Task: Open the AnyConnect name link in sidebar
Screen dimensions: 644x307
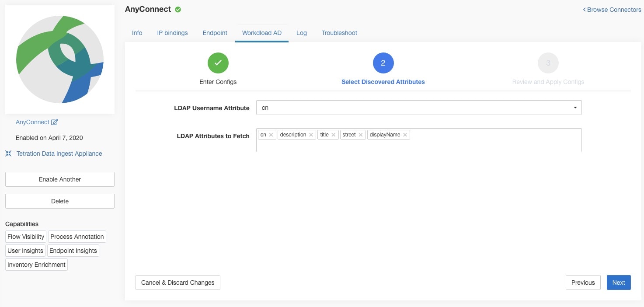Action: click(x=32, y=122)
